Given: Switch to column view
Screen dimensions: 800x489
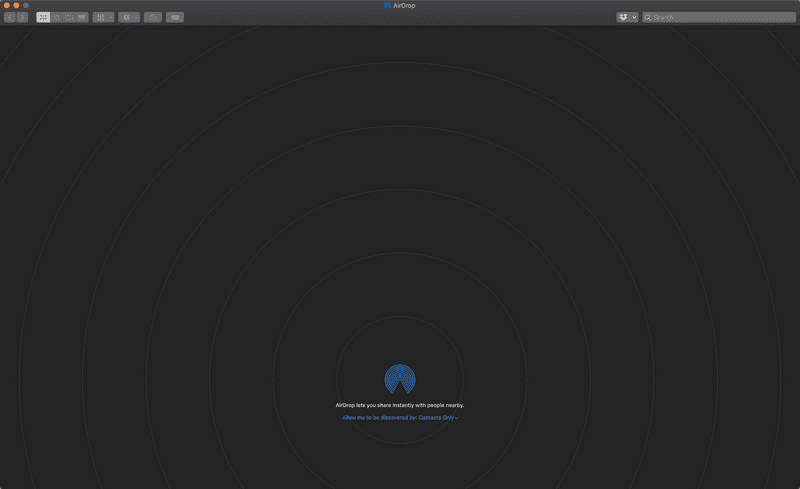Looking at the screenshot, I should coord(69,17).
